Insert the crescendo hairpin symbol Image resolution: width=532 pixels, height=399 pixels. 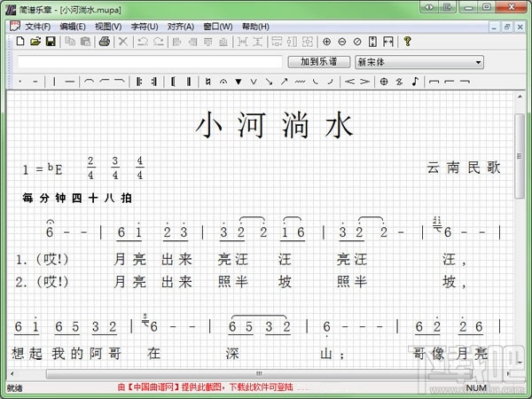pos(349,82)
